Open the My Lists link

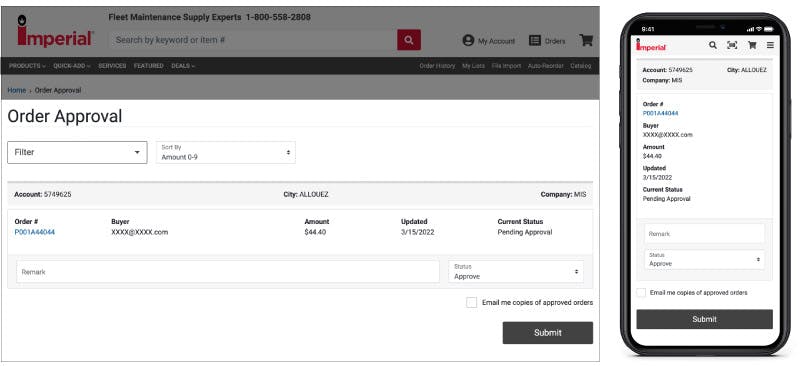click(473, 66)
